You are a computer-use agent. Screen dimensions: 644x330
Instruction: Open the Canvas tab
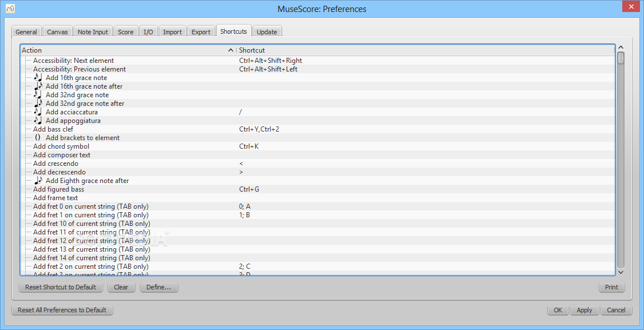click(x=58, y=32)
